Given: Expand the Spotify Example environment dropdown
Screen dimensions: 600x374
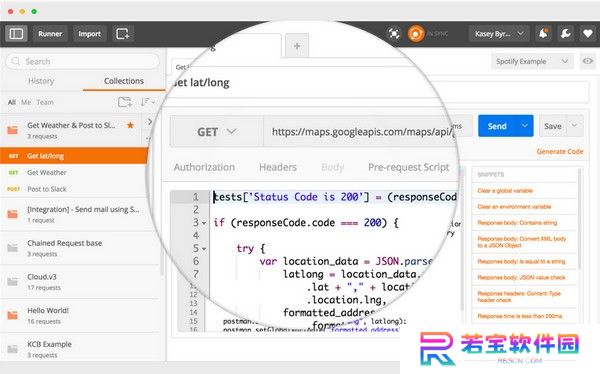Looking at the screenshot, I should [x=532, y=61].
